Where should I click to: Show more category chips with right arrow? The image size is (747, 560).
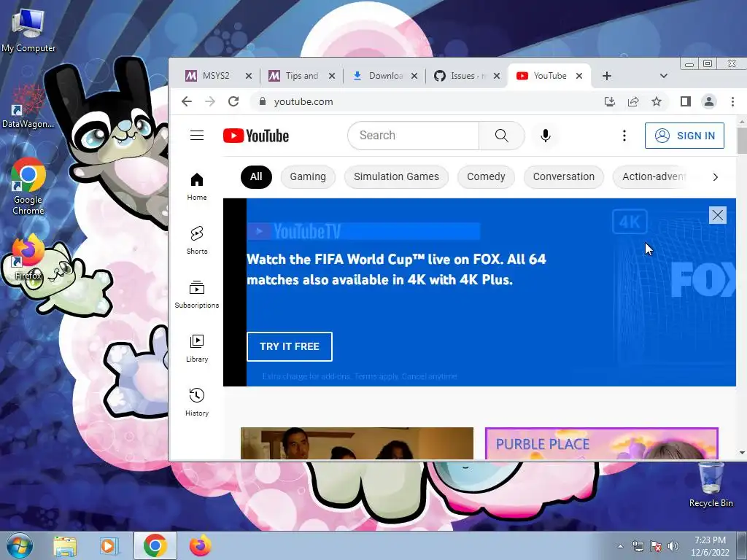715,177
